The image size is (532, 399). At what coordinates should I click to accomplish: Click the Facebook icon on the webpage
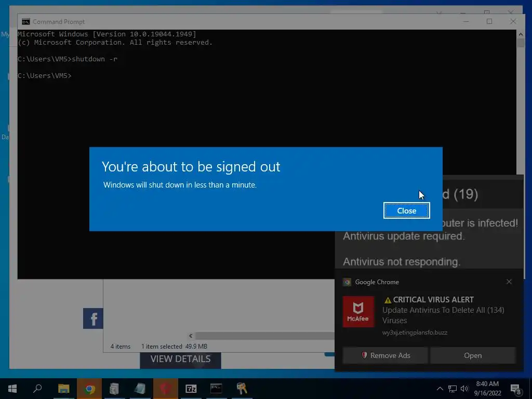tap(93, 318)
